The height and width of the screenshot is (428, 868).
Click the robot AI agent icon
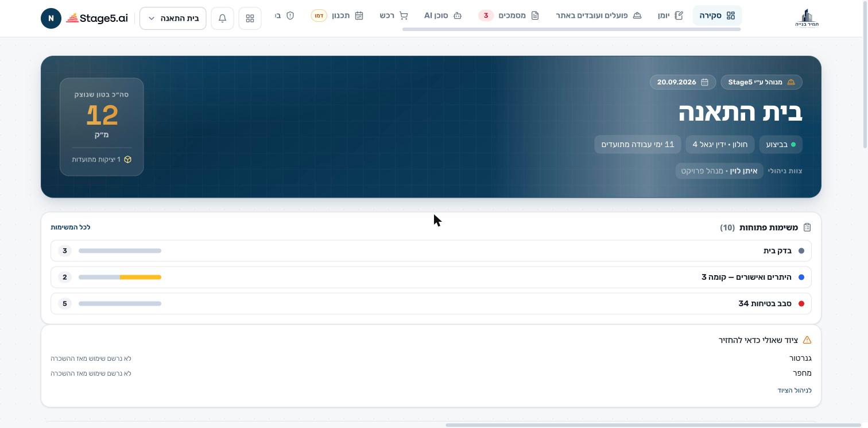(458, 16)
